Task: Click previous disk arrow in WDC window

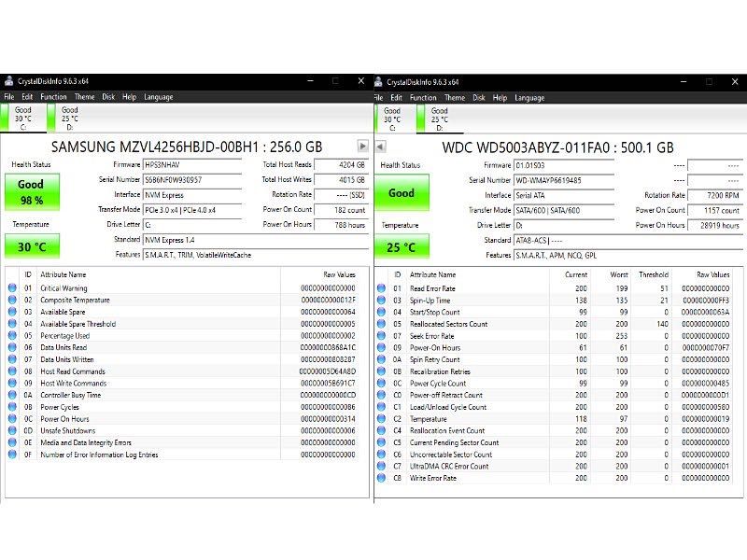Action: click(380, 147)
